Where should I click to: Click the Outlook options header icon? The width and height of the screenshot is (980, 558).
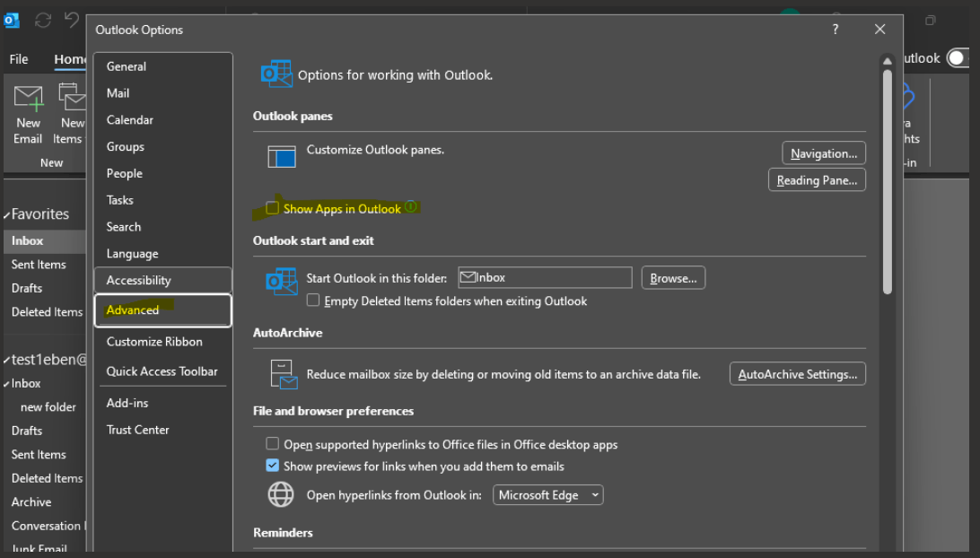pos(276,74)
